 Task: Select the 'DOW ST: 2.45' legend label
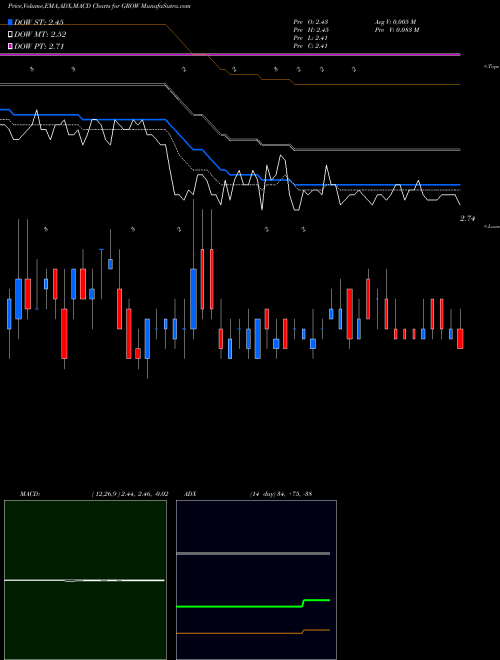(x=39, y=22)
